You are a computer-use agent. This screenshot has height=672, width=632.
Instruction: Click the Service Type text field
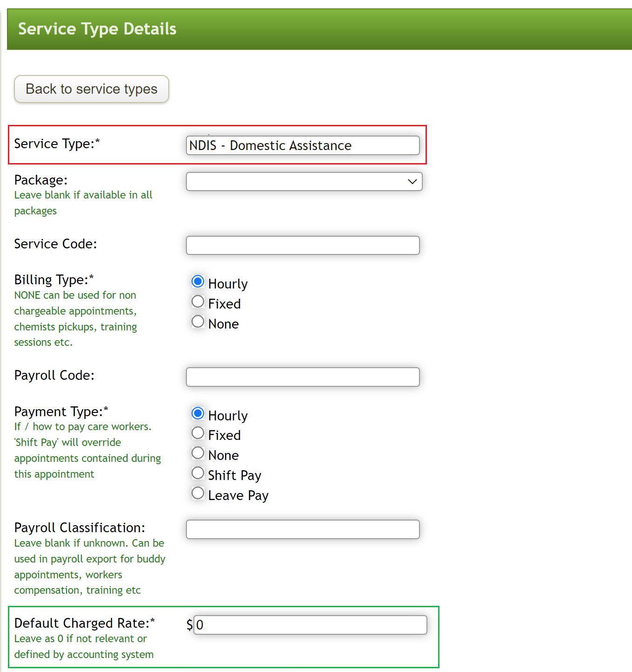[x=303, y=145]
